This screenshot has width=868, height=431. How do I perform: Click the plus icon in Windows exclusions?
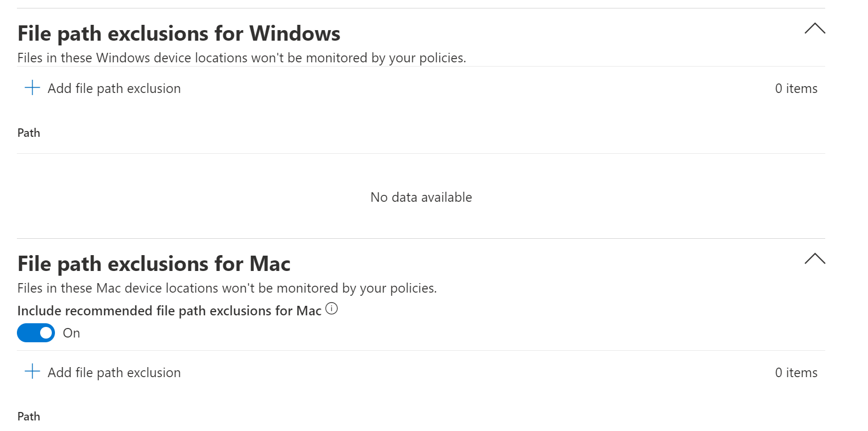[x=32, y=88]
